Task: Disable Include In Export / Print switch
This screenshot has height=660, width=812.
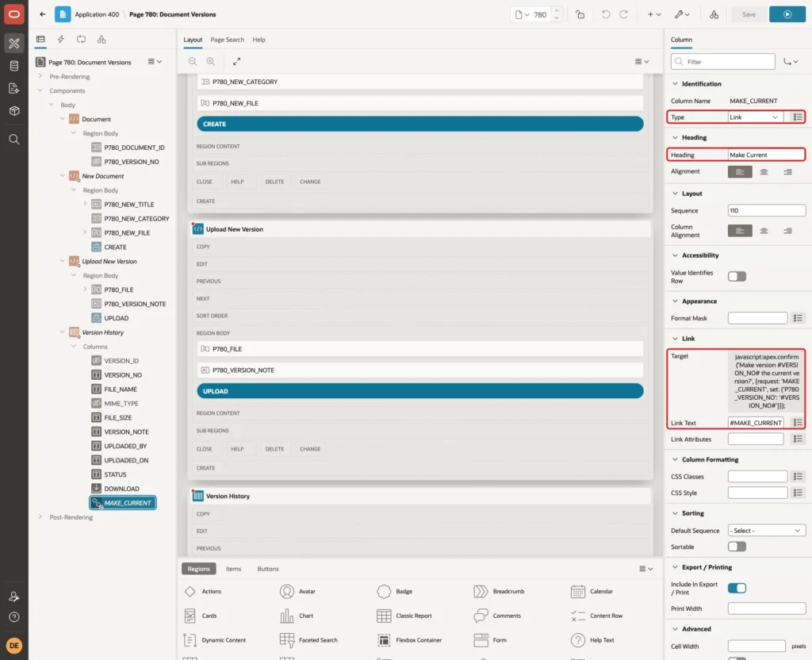Action: (x=737, y=588)
